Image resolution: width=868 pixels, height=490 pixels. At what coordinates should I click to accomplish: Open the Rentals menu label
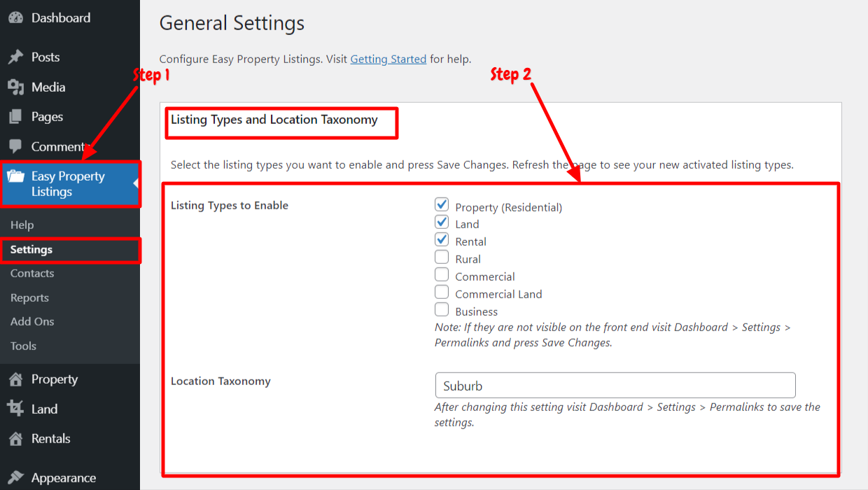(51, 439)
